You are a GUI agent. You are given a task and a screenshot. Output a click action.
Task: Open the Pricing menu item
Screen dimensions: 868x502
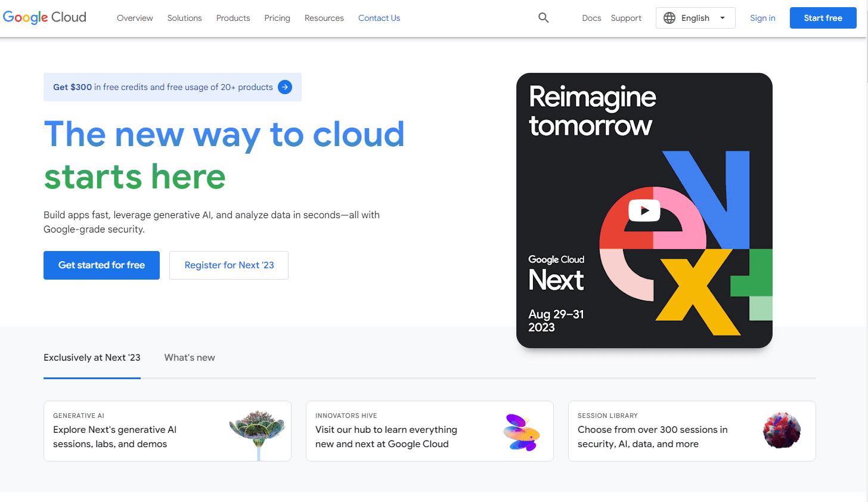click(277, 18)
